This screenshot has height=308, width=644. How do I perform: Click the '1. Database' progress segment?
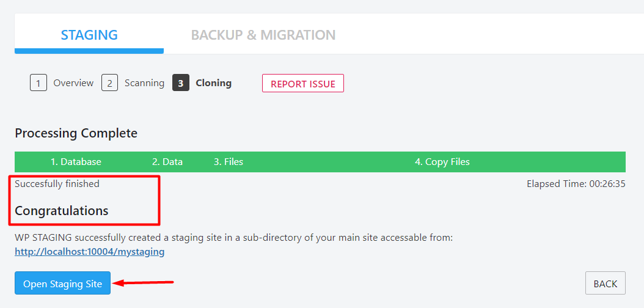[x=76, y=162]
